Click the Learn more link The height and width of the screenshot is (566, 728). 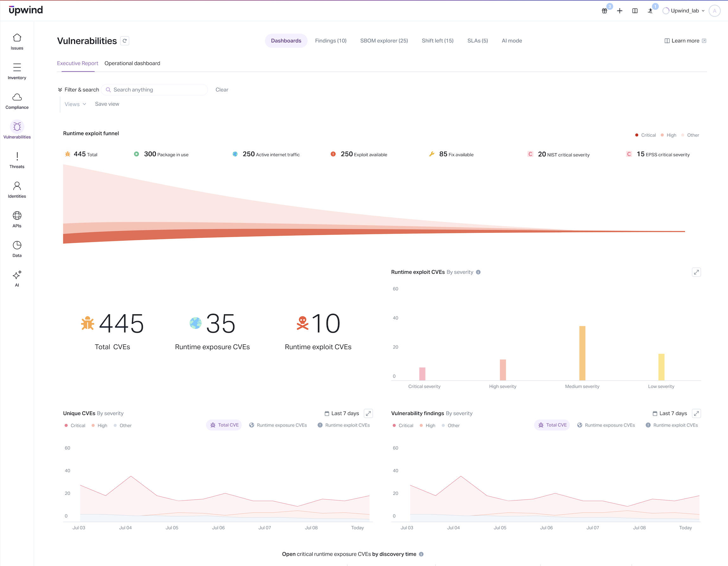click(685, 41)
